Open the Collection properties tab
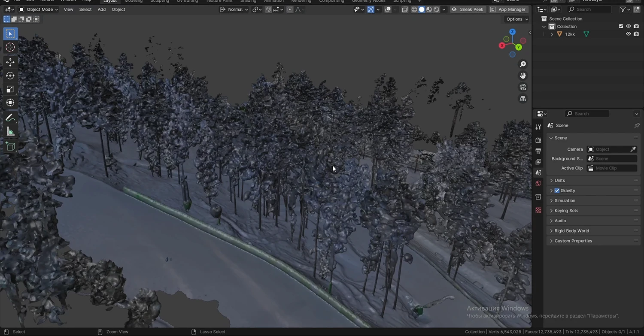Image resolution: width=644 pixels, height=336 pixels. click(538, 197)
